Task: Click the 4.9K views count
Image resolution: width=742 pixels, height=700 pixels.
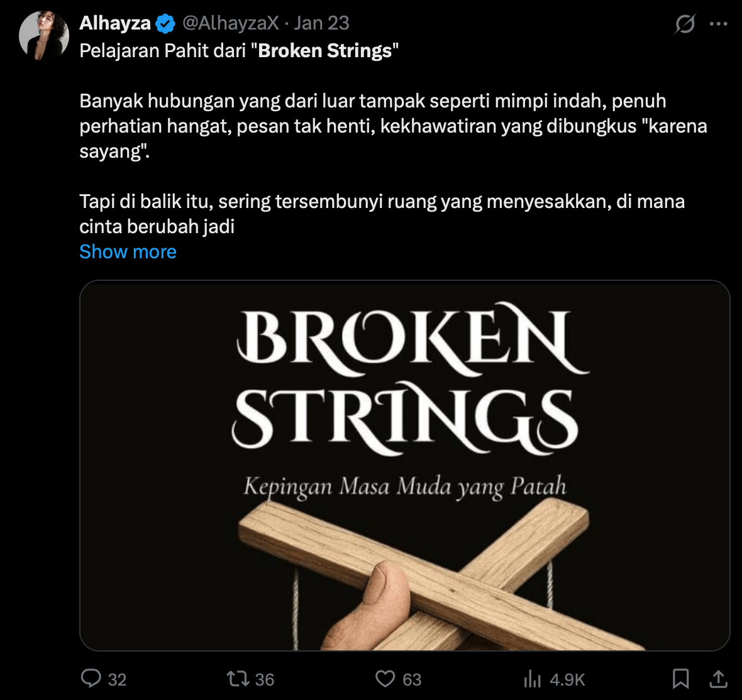Action: tap(567, 679)
